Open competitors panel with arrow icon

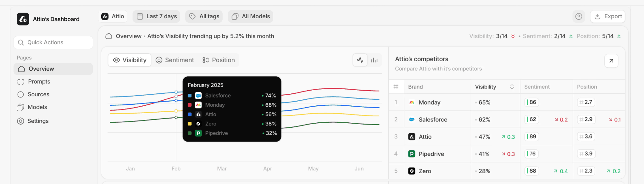pyautogui.click(x=611, y=61)
